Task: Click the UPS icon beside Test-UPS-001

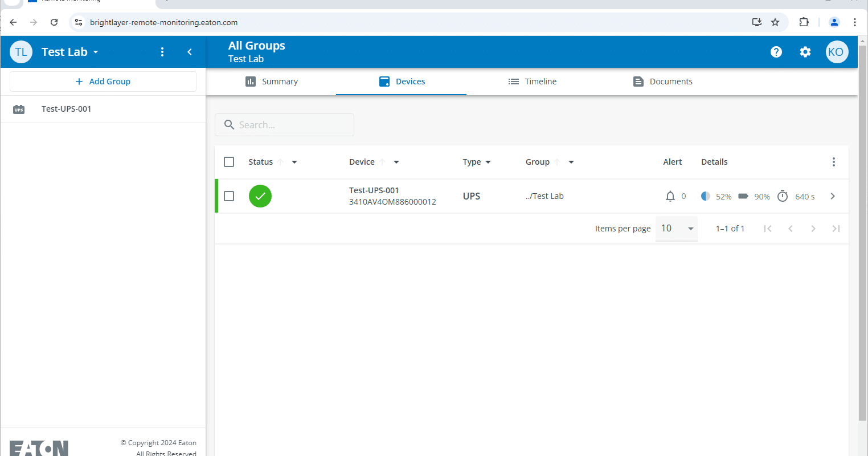Action: pos(19,109)
